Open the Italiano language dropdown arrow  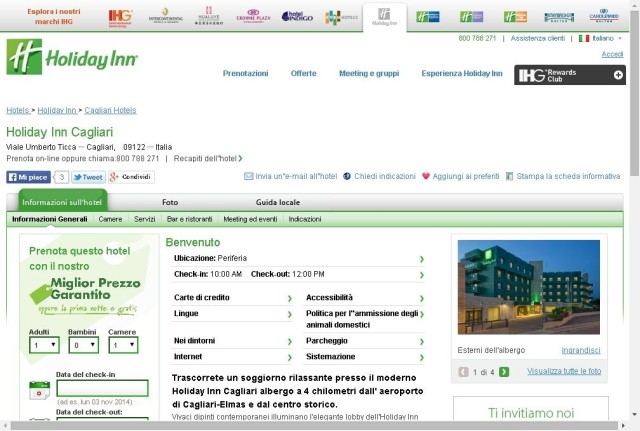click(620, 38)
